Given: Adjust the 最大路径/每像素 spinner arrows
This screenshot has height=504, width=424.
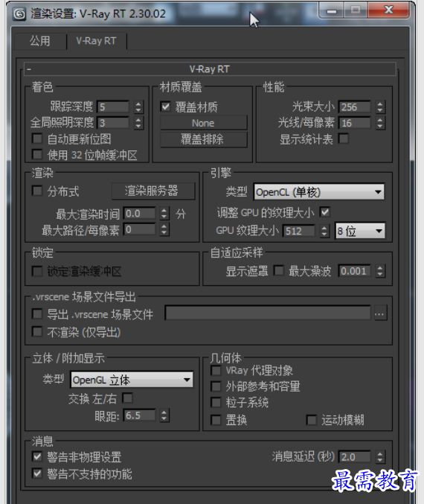Looking at the screenshot, I should 164,229.
